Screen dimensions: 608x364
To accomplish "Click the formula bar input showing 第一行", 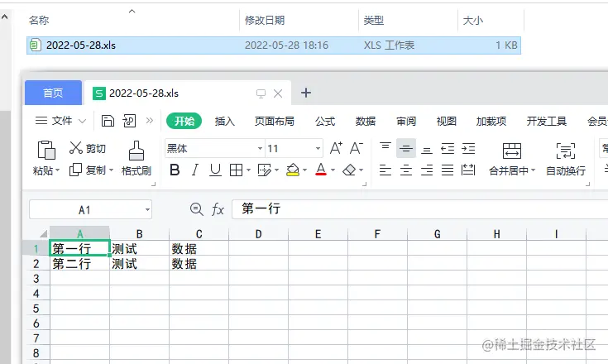I will click(419, 209).
